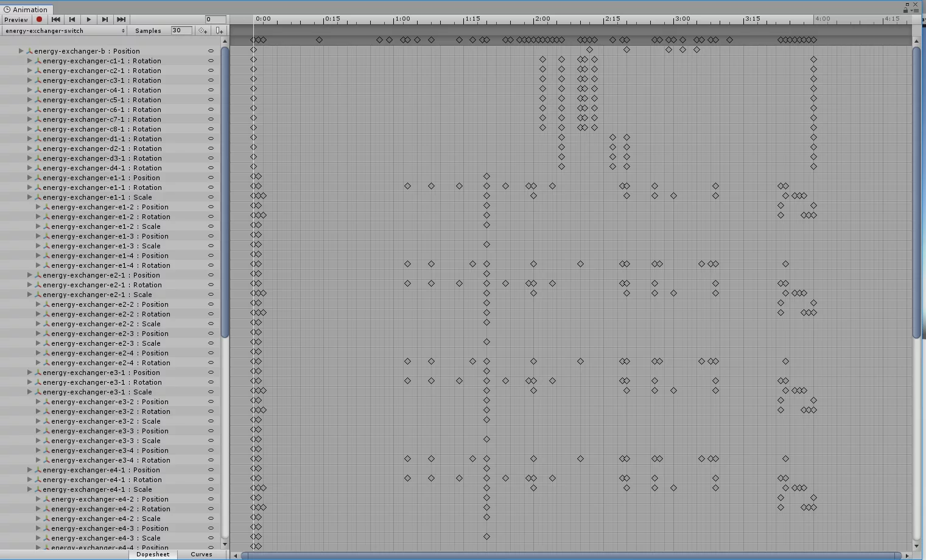Click up arrow of right timeline scrollbar
Image resolution: width=926 pixels, height=560 pixels.
pyautogui.click(x=916, y=41)
